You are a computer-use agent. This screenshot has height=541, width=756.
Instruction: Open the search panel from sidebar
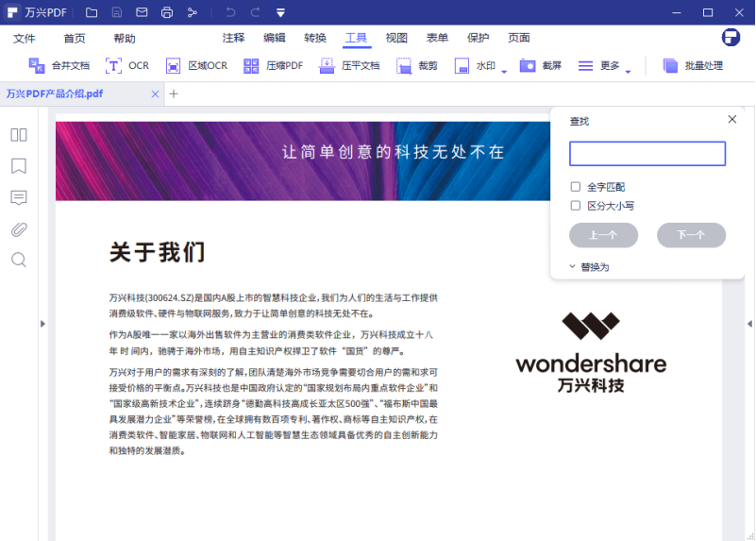coord(19,260)
